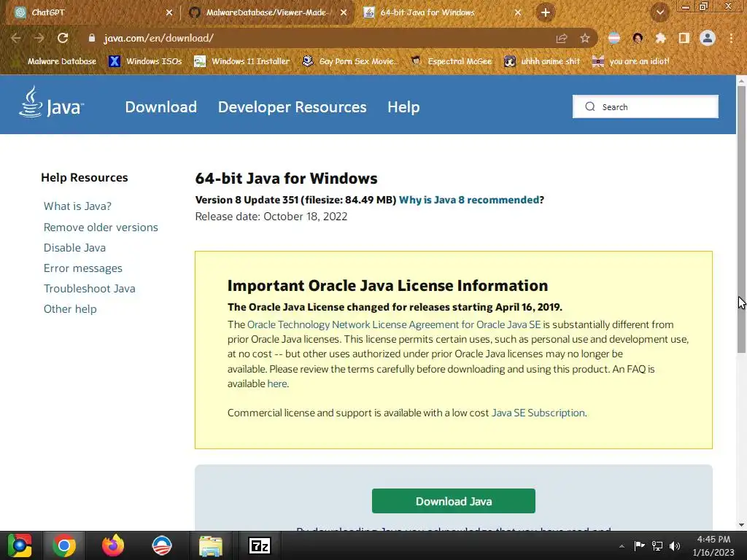The width and height of the screenshot is (747, 560).
Task: Click the search magnifier icon
Action: [x=589, y=106]
